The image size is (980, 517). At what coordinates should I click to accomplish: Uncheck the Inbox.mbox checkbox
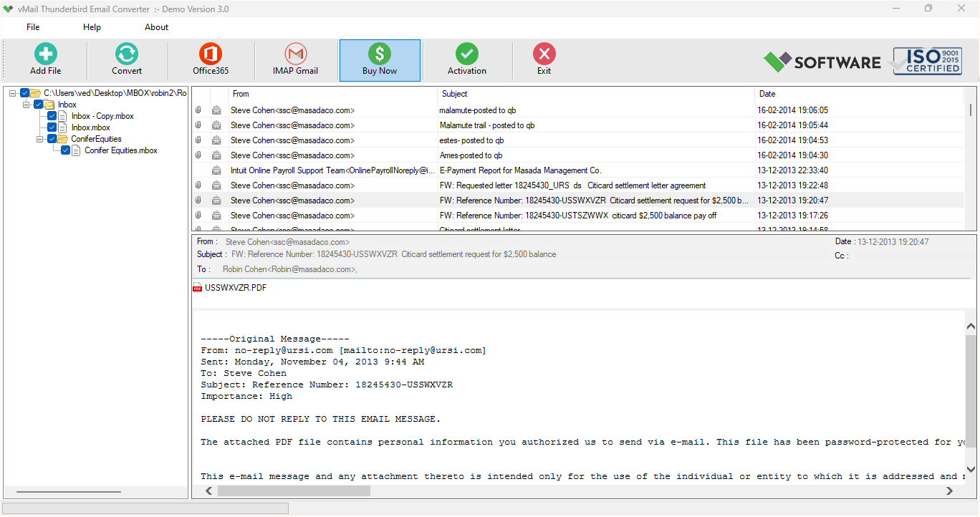52,127
